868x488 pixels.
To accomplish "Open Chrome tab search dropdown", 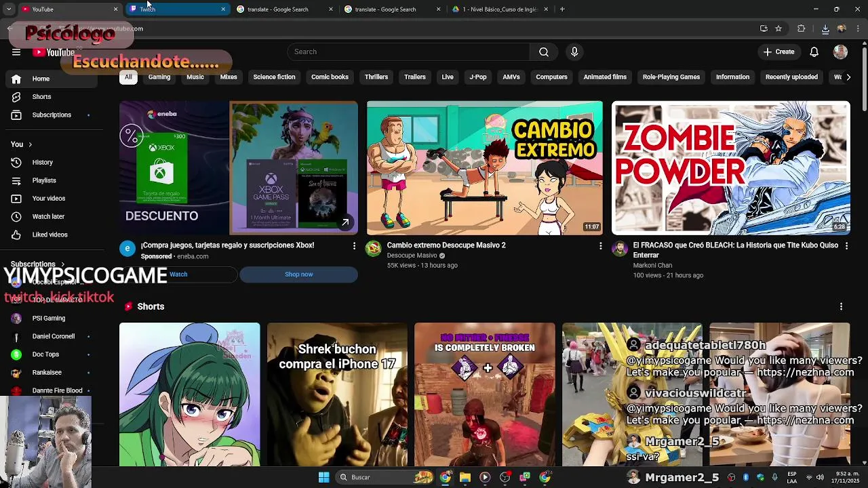I will tap(8, 9).
